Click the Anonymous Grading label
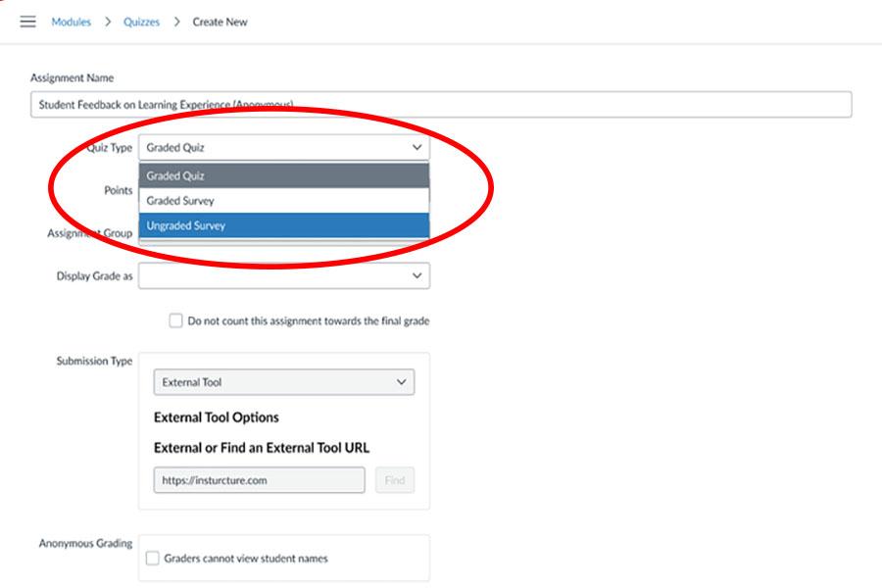The width and height of the screenshot is (882, 588). coord(85,543)
